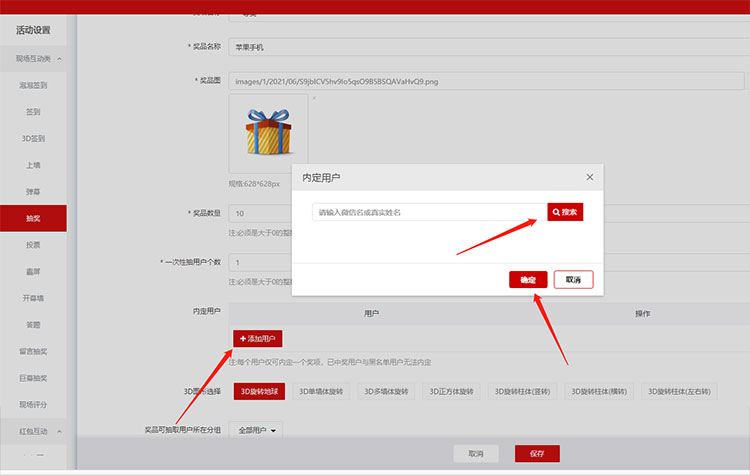Click the 添加用户 button
This screenshot has height=475, width=750.
point(258,338)
